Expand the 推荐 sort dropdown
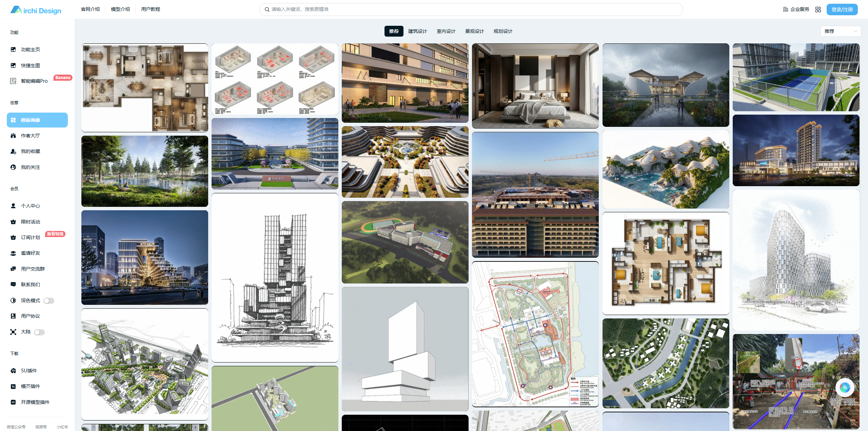868x431 pixels. (841, 31)
